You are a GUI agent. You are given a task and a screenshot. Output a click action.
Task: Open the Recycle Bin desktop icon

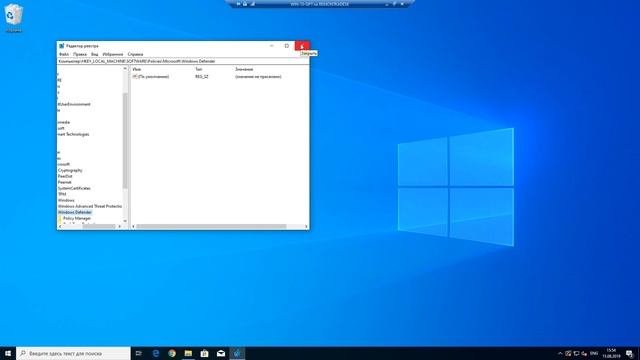[13, 18]
